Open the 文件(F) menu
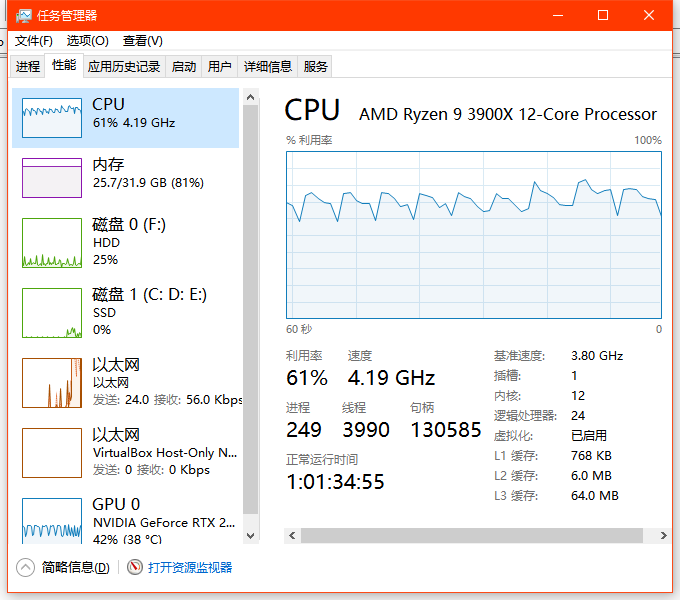Image resolution: width=680 pixels, height=600 pixels. click(x=34, y=41)
